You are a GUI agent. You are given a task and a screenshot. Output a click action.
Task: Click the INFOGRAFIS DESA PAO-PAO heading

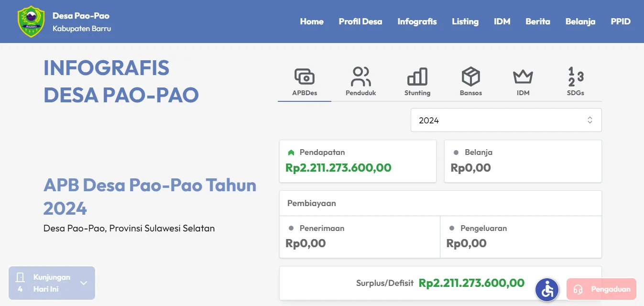[x=121, y=82]
